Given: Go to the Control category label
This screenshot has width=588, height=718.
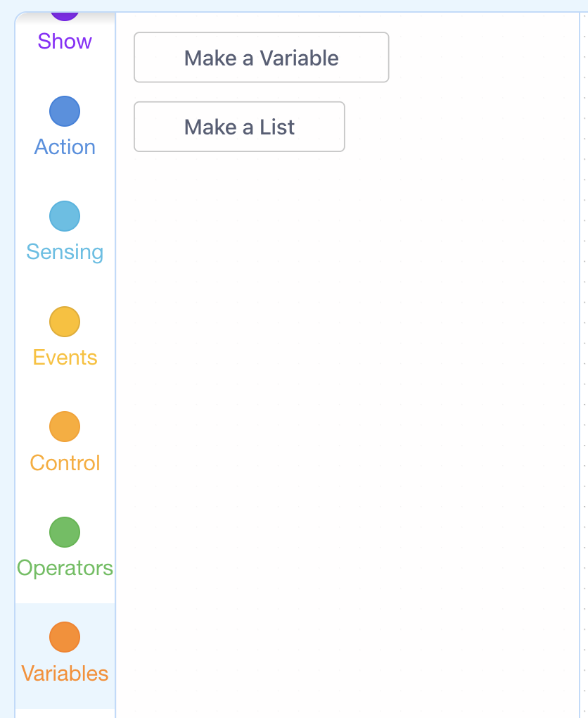Looking at the screenshot, I should [x=65, y=463].
